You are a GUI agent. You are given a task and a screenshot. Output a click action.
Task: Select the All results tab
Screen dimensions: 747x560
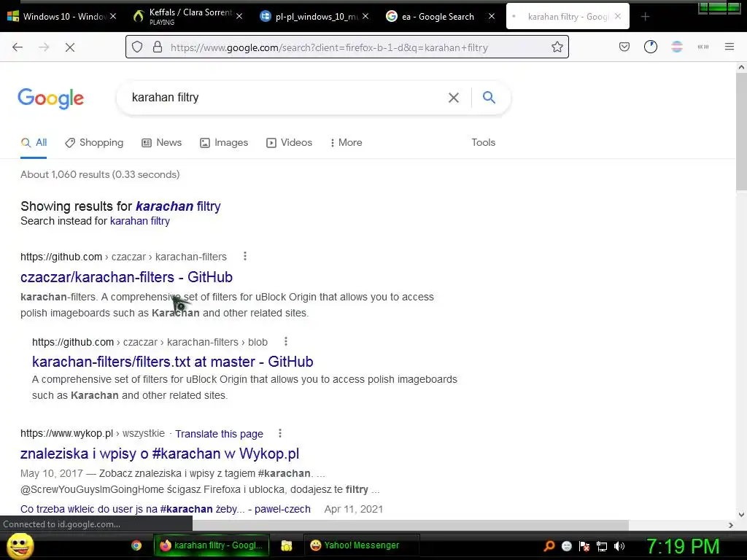pos(34,142)
